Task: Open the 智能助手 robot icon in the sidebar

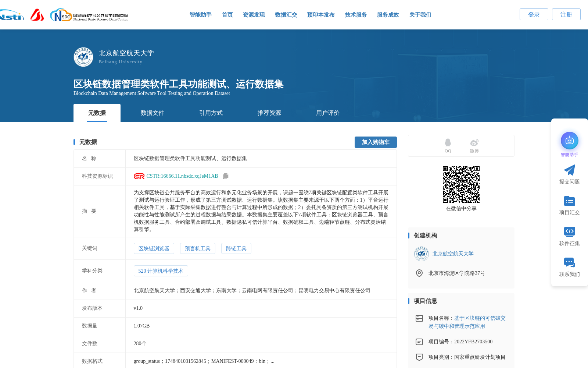Action: coord(569,141)
